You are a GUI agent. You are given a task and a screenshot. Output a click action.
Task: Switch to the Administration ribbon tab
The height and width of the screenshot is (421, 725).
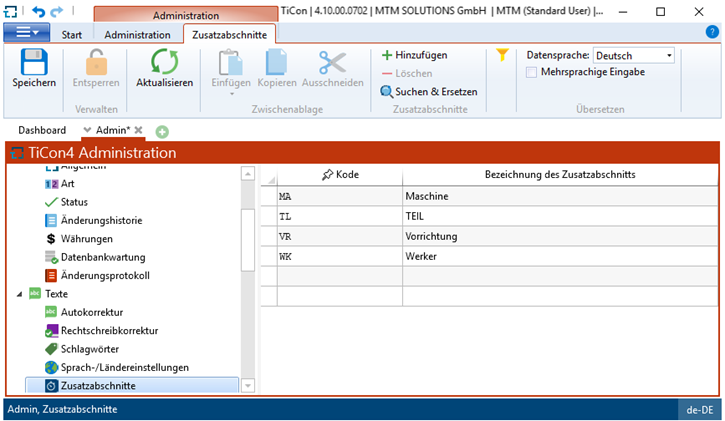tap(137, 35)
